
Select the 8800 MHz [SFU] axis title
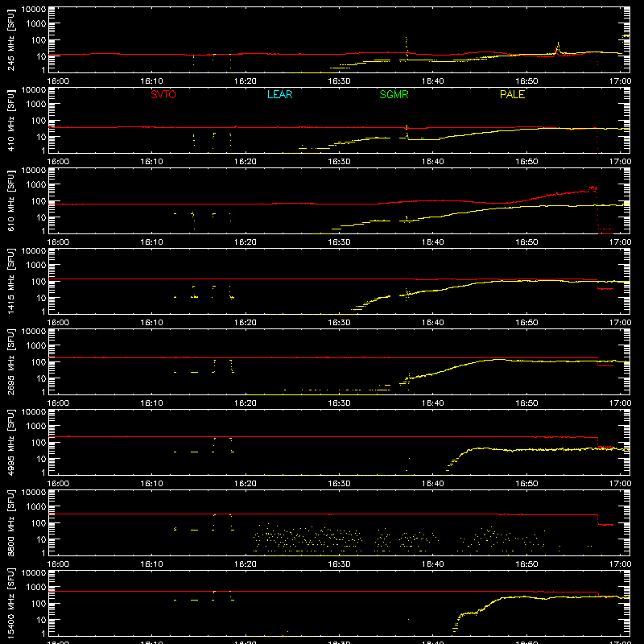[x=11, y=523]
